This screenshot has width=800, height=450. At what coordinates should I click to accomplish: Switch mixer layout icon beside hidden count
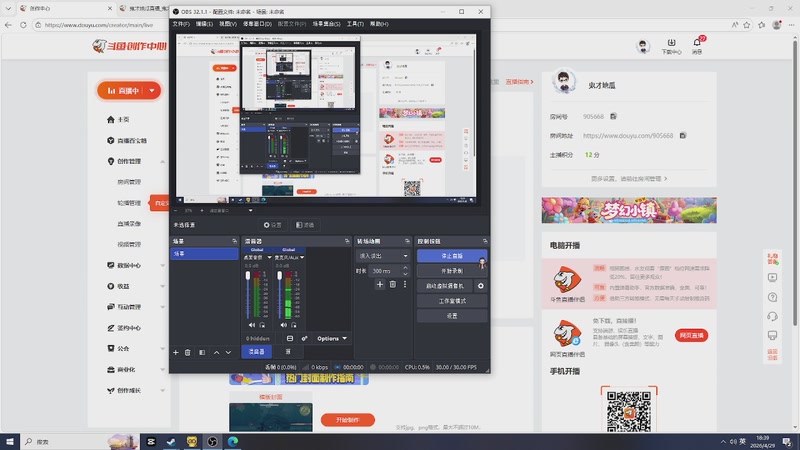pyautogui.click(x=290, y=338)
